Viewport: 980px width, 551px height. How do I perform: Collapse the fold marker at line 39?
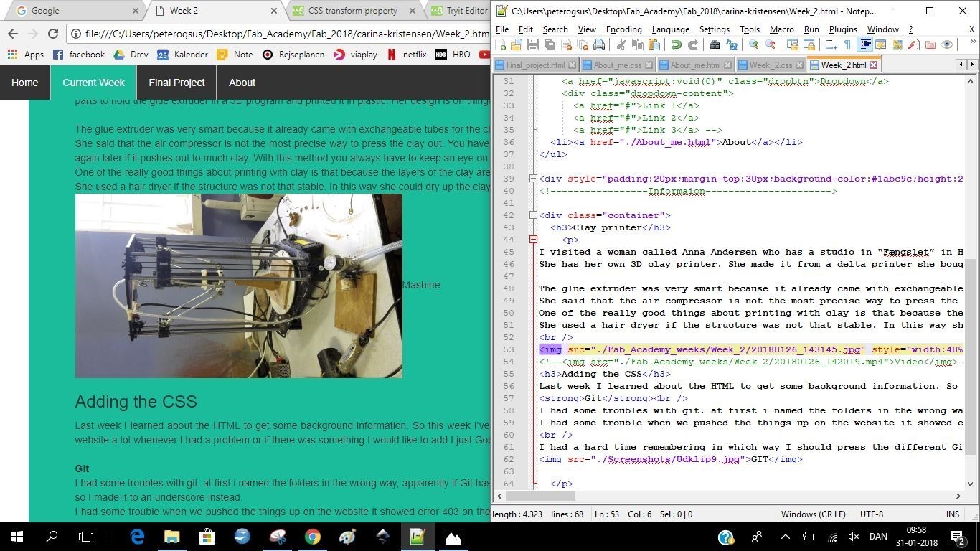click(x=533, y=179)
